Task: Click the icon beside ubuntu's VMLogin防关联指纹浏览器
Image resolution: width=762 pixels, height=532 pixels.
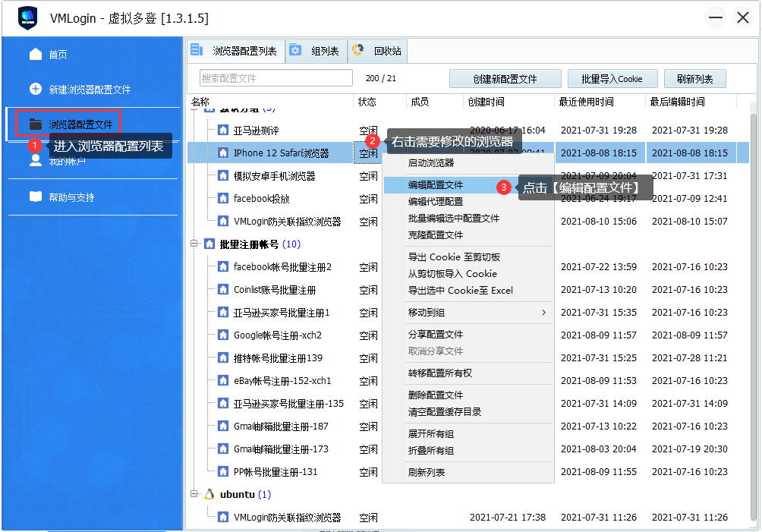Action: [x=223, y=517]
